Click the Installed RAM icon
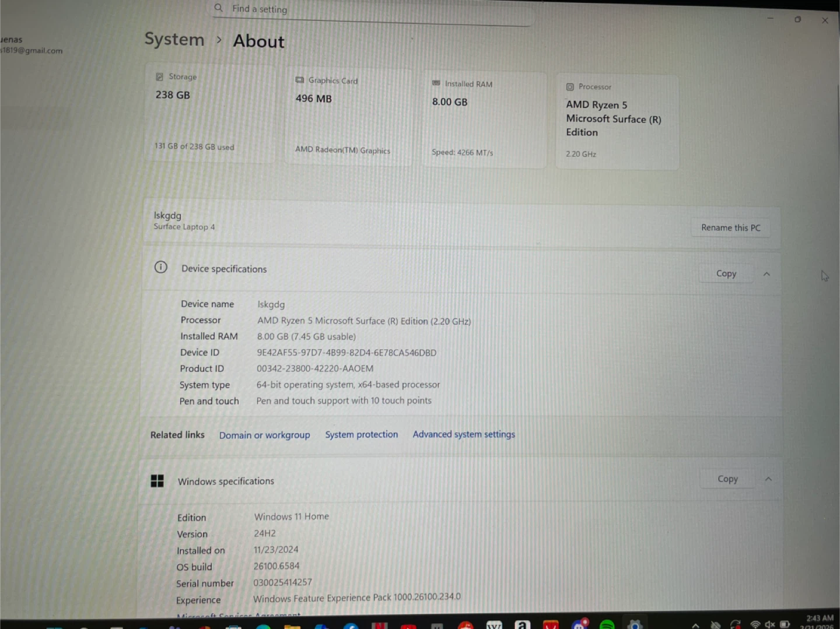 click(436, 83)
